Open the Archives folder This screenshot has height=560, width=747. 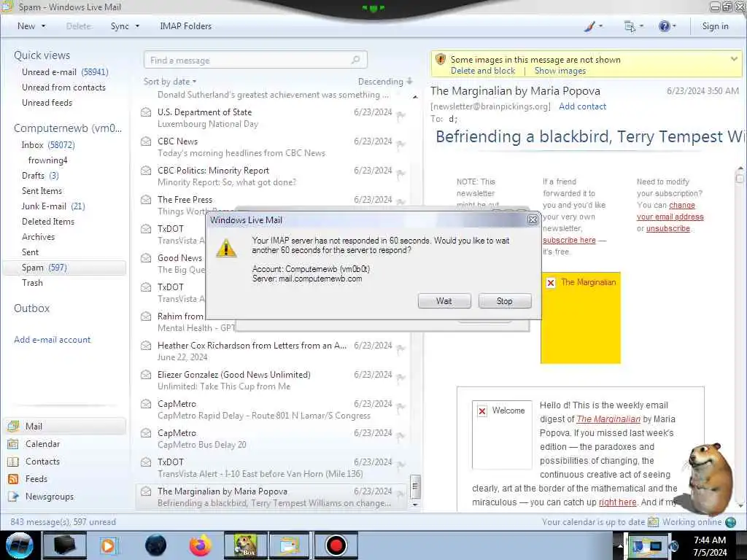pyautogui.click(x=38, y=237)
